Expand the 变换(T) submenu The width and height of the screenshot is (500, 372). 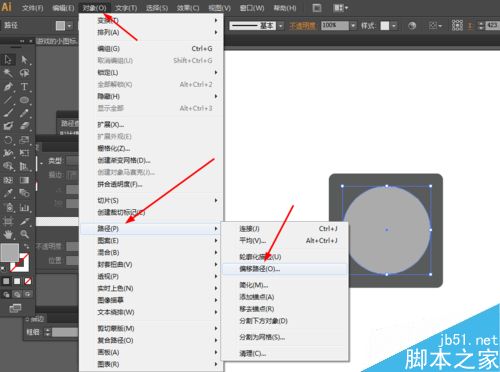pos(151,20)
